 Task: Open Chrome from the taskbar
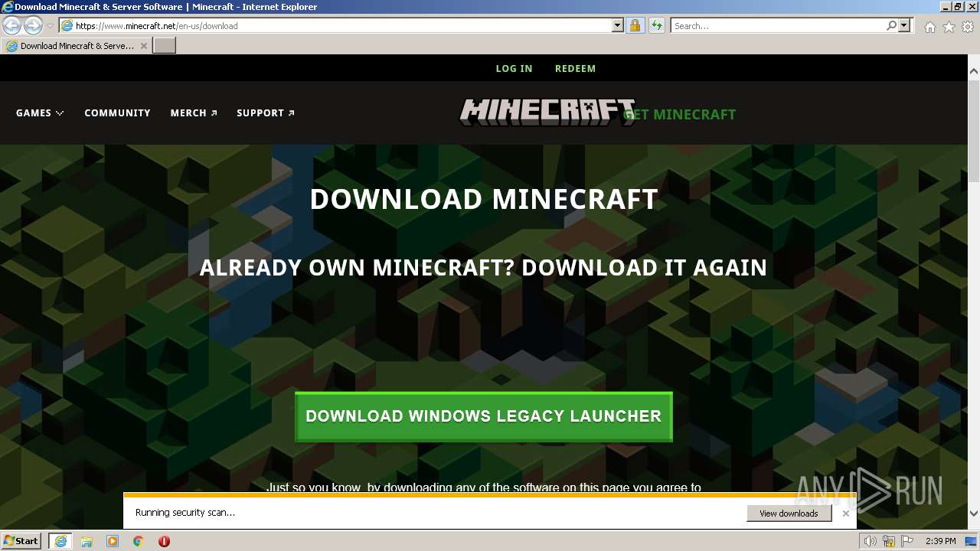(139, 541)
